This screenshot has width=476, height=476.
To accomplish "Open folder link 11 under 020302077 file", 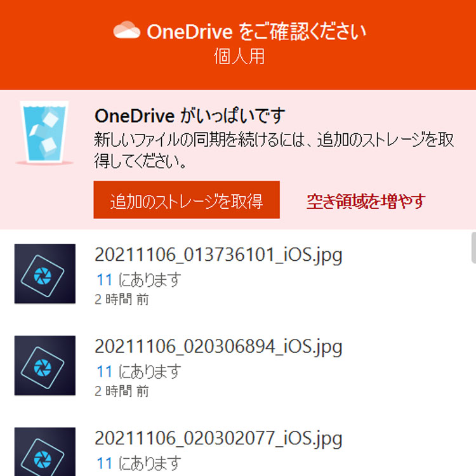I will tap(105, 463).
